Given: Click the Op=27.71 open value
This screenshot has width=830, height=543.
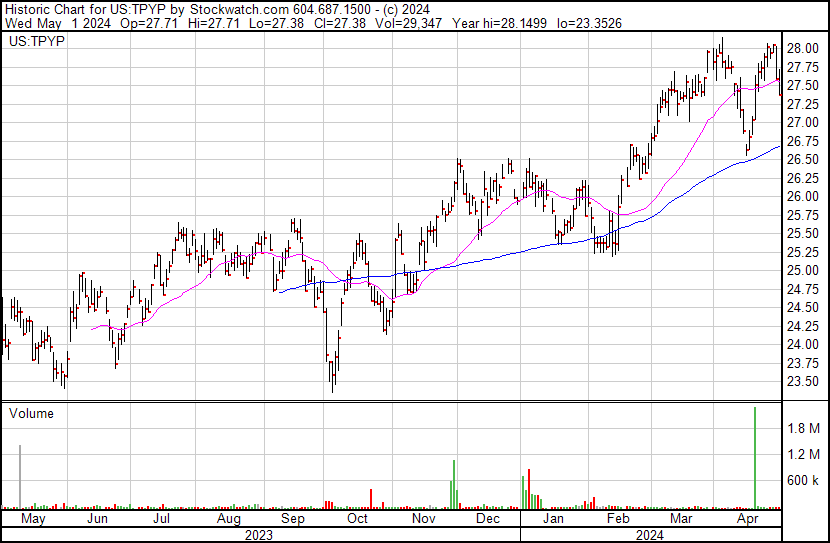Looking at the screenshot, I should point(149,23).
